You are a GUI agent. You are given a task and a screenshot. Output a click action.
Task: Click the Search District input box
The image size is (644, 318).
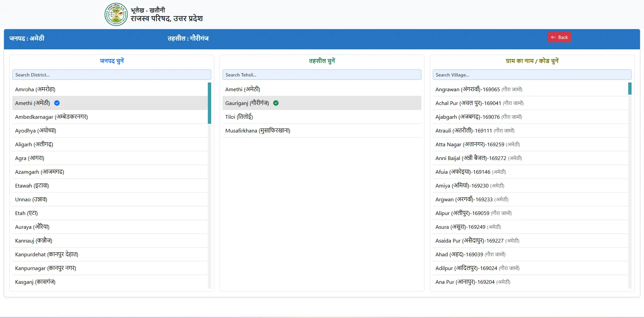[112, 74]
